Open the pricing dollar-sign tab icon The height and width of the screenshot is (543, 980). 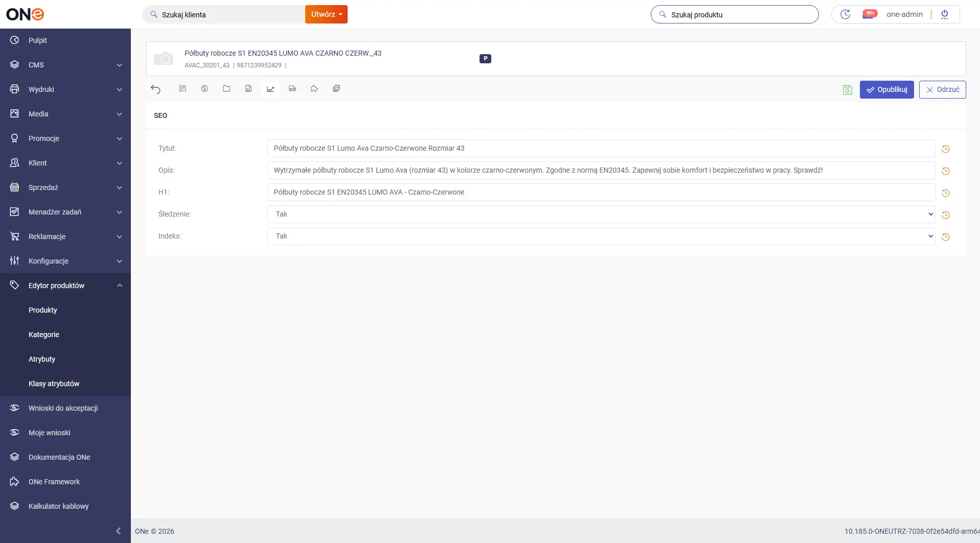tap(204, 89)
